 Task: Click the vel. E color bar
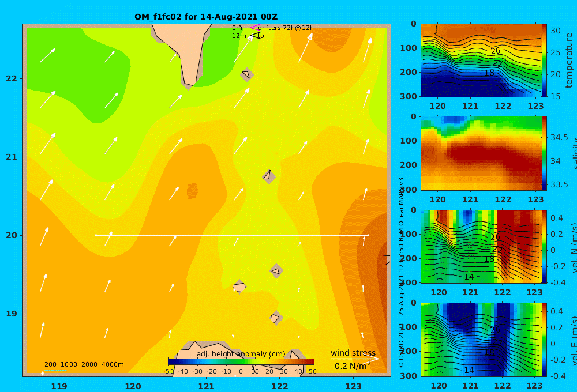pyautogui.click(x=545, y=340)
